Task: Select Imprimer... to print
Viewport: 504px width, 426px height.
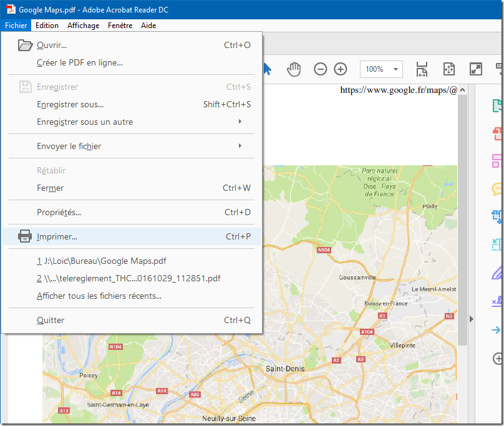Action: [132, 236]
